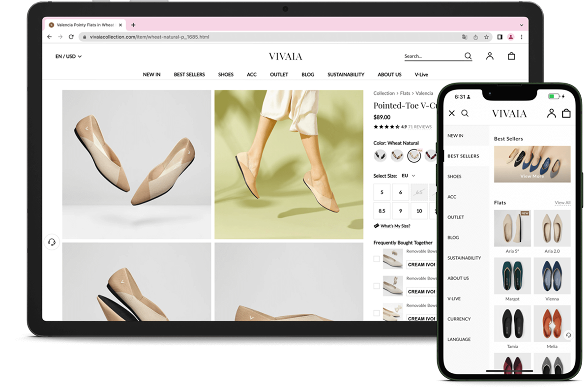Select the second color swatch
The image size is (588, 391).
[397, 155]
